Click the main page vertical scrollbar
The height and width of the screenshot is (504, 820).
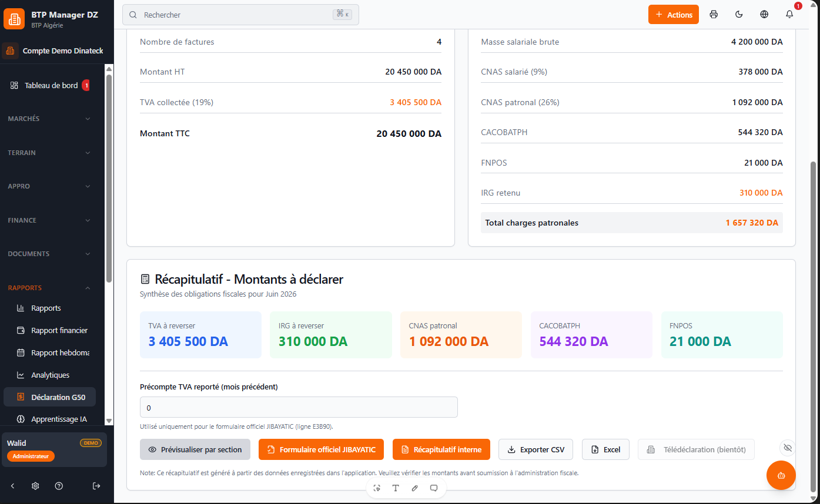pyautogui.click(x=814, y=326)
